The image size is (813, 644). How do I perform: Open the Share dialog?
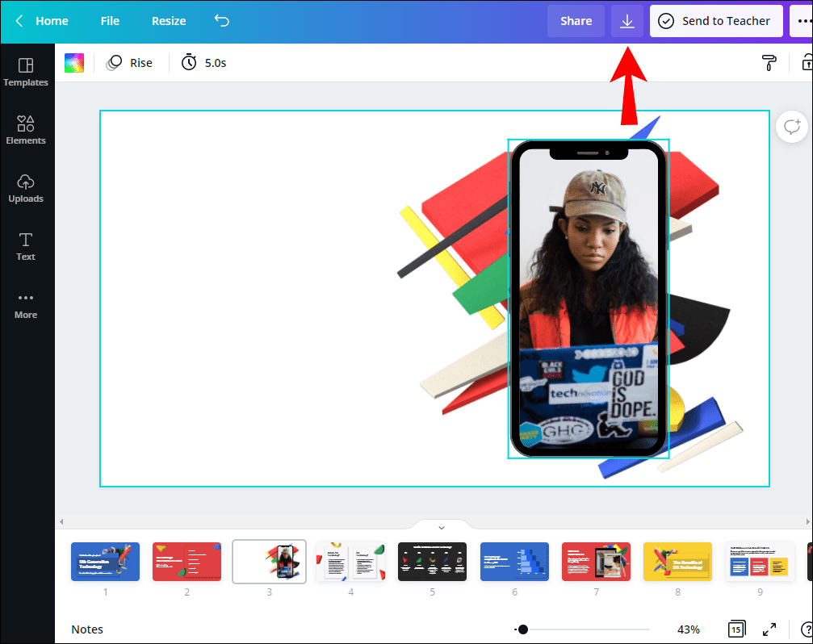click(576, 21)
